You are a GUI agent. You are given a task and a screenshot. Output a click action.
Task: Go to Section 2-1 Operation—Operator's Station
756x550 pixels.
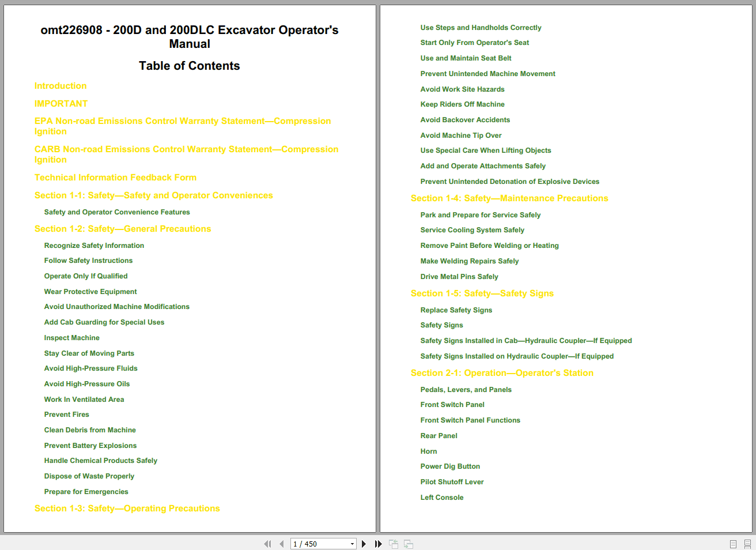click(x=502, y=373)
